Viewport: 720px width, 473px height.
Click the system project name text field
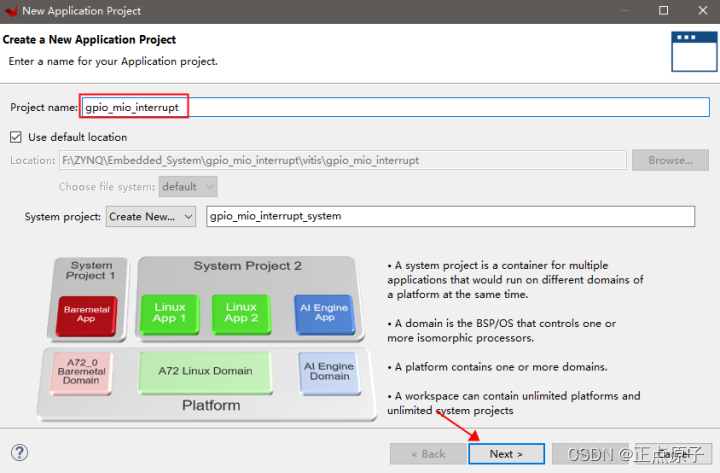tap(450, 216)
